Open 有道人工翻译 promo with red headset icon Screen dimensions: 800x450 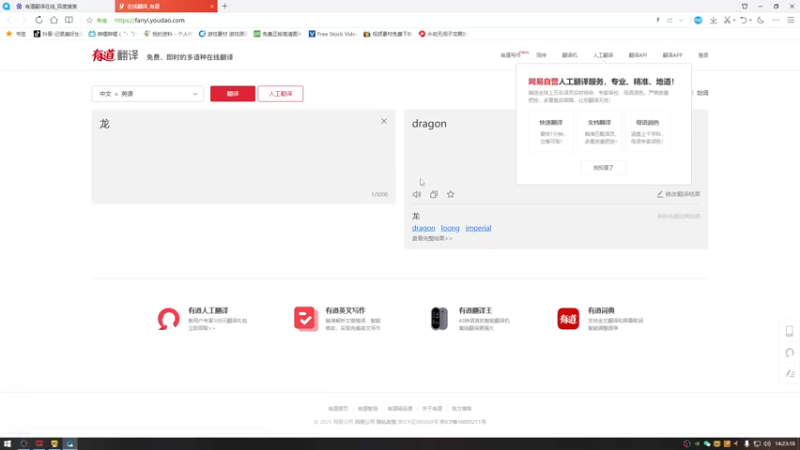[203, 319]
